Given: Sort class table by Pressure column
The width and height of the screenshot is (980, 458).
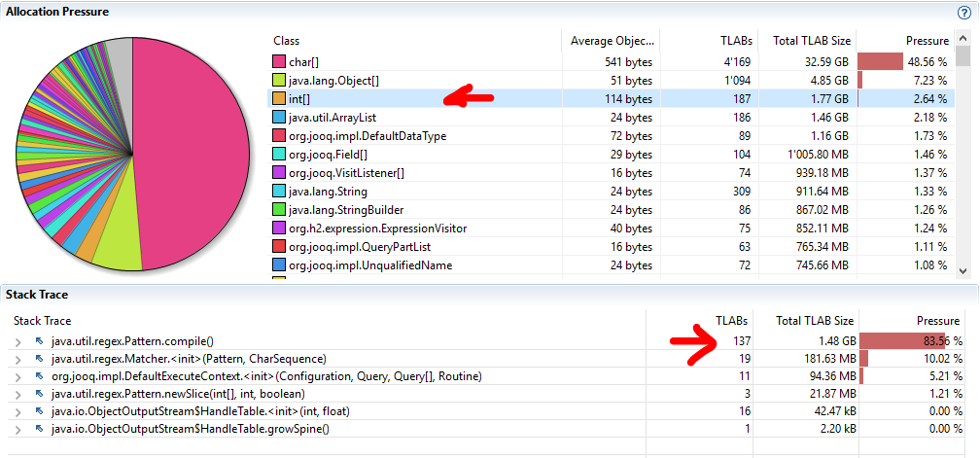Looking at the screenshot, I should coord(905,41).
